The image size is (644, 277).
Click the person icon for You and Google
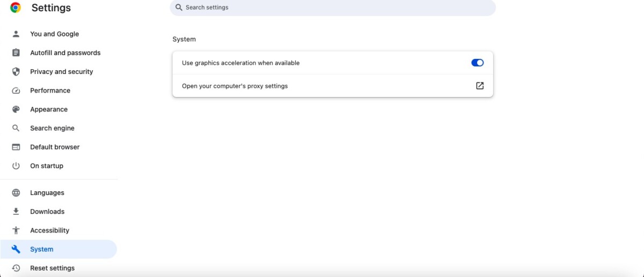(16, 34)
